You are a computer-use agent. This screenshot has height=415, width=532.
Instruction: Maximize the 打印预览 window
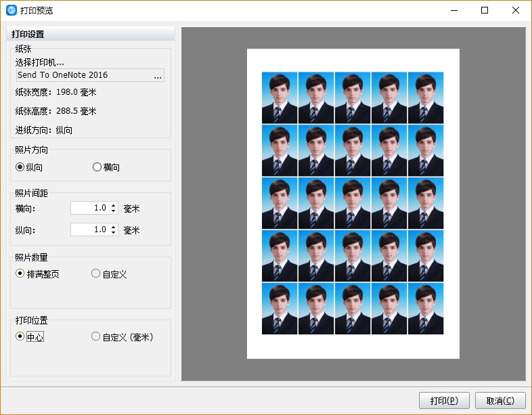click(485, 10)
